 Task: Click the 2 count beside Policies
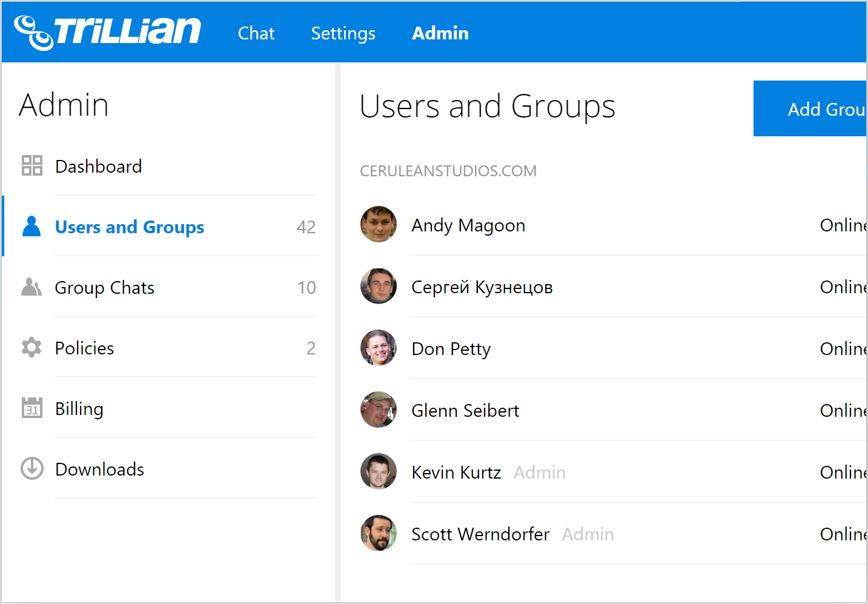311,348
